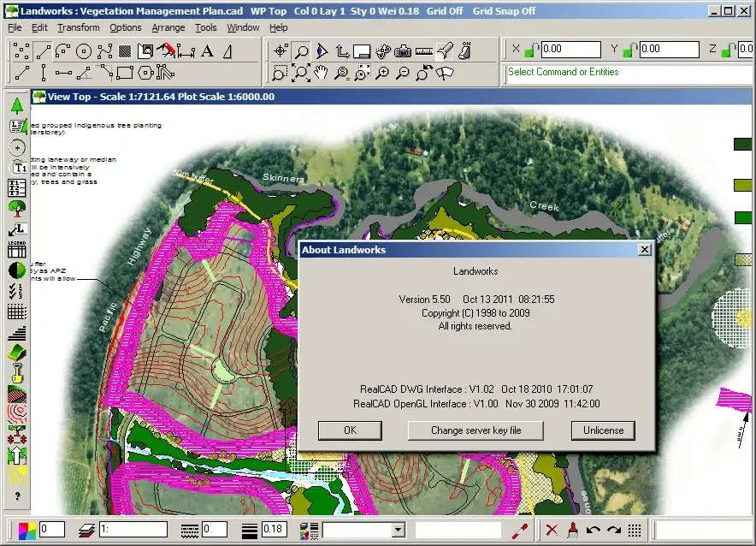The width and height of the screenshot is (756, 546).
Task: Click the half-shaded circle tool
Action: 17,270
